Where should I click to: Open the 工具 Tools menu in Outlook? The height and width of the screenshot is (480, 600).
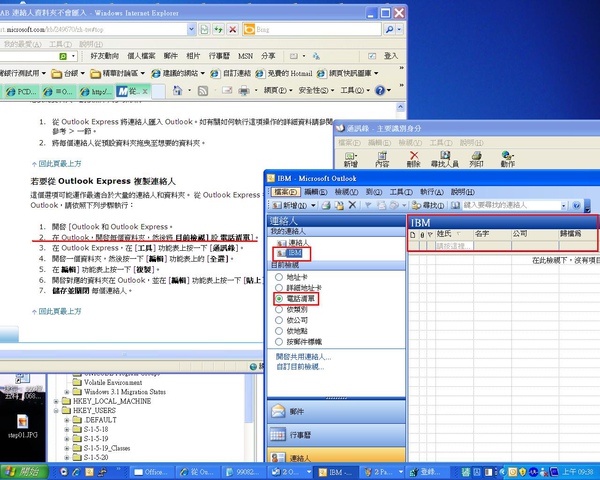401,192
